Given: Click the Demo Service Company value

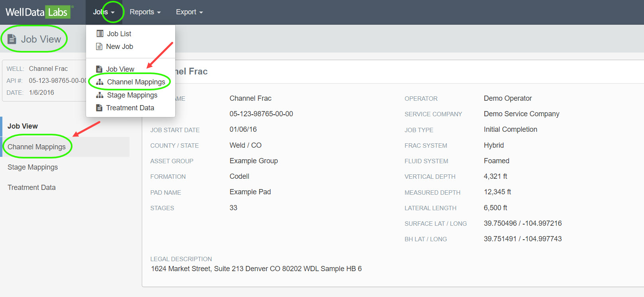Looking at the screenshot, I should [x=522, y=114].
